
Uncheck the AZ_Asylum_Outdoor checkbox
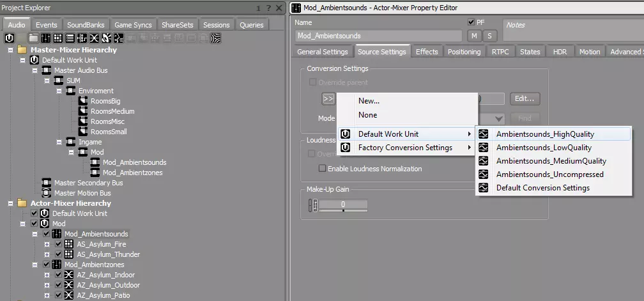59,285
